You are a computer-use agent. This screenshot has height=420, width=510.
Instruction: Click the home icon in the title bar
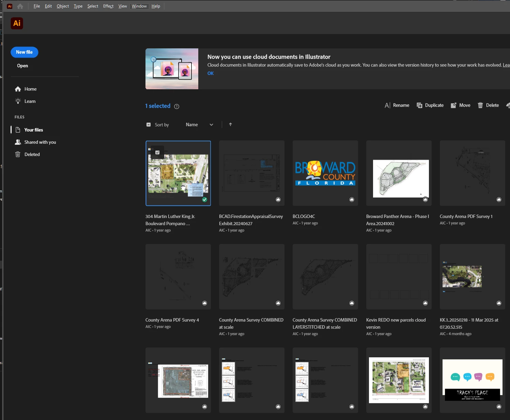pos(20,6)
